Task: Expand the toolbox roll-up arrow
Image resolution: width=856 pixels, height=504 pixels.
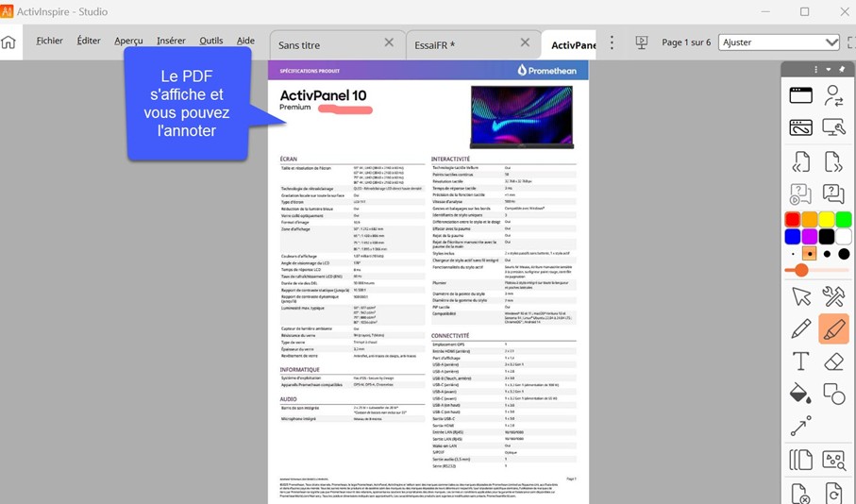Action: [829, 69]
